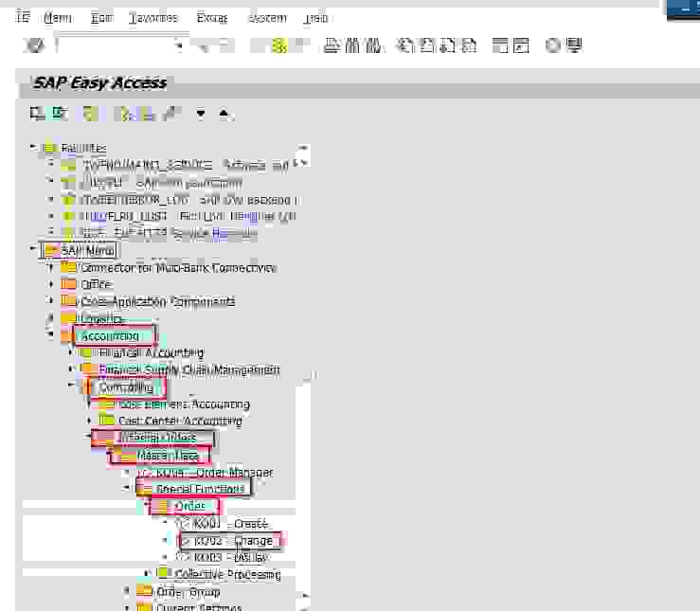Switch to SAP Menu toolbar icon
This screenshot has width=700, height=611.
tap(60, 114)
